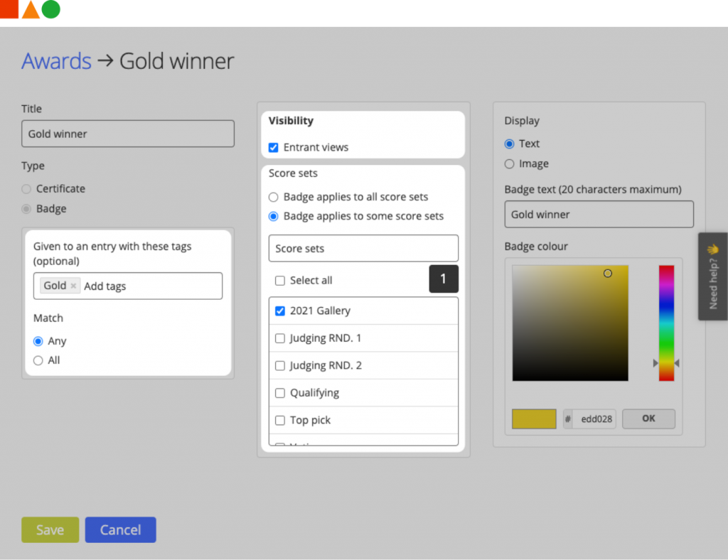The height and width of the screenshot is (560, 728).
Task: Select the Qualifying score set checkbox
Action: point(280,393)
